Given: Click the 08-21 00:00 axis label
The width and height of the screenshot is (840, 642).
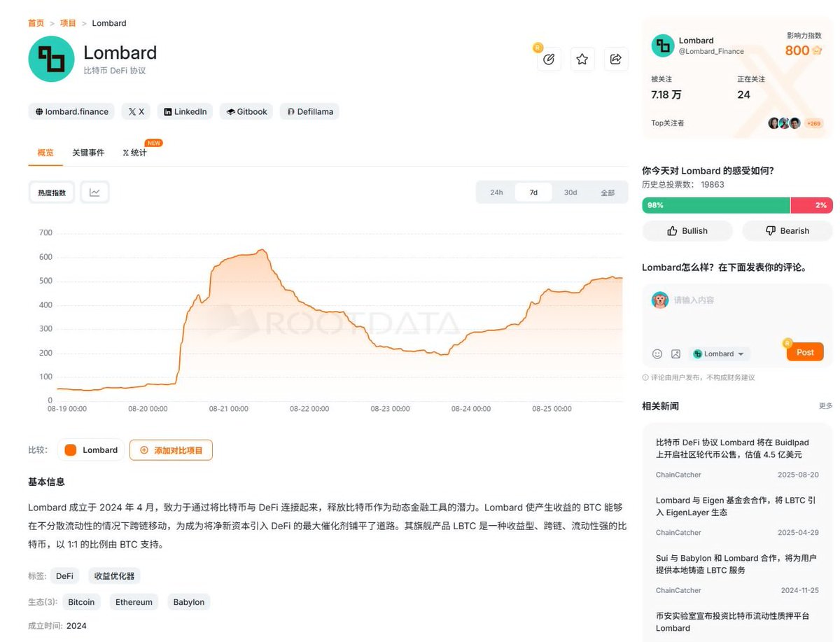Looking at the screenshot, I should (x=228, y=409).
